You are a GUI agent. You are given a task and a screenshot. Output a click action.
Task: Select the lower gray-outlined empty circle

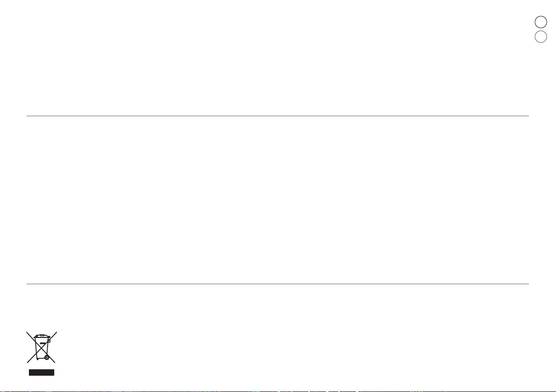pyautogui.click(x=541, y=36)
